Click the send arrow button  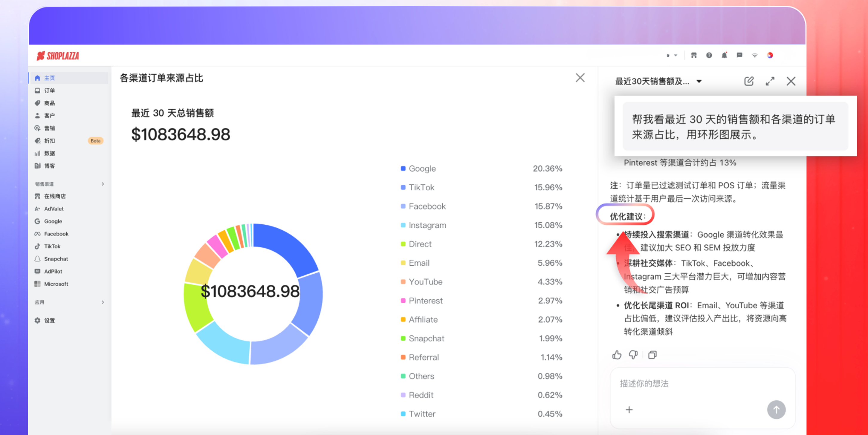(x=776, y=409)
